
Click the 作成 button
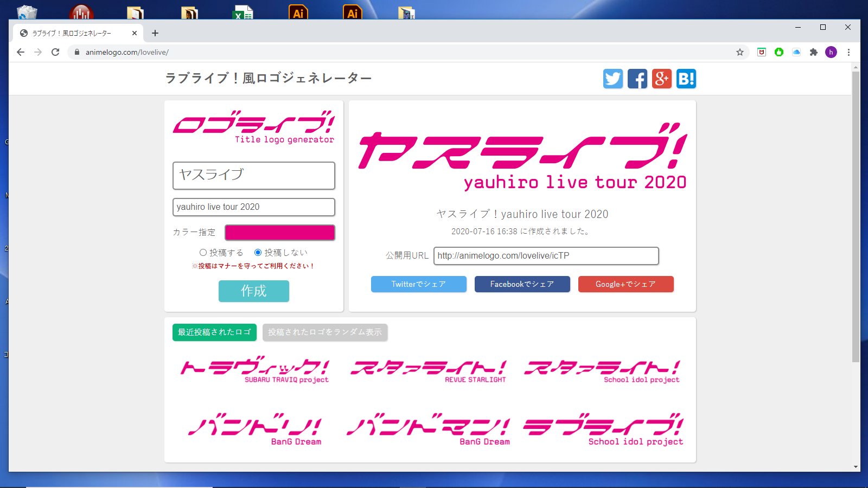point(254,291)
